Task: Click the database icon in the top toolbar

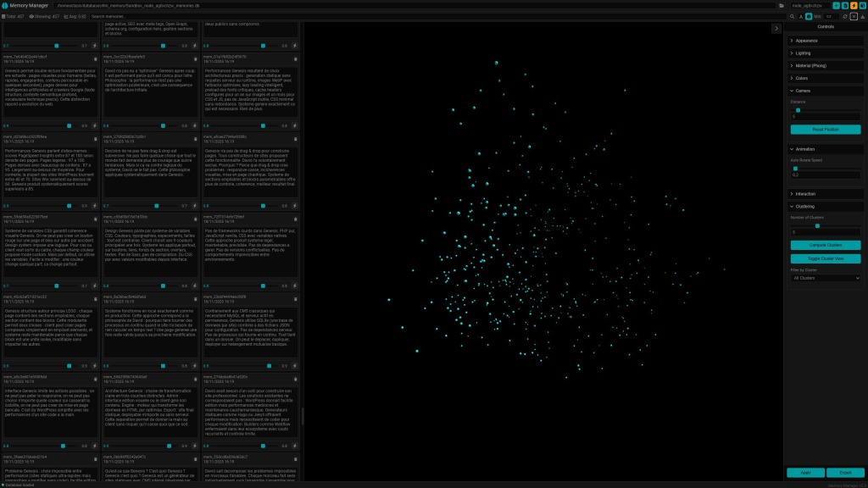Action: tap(844, 5)
